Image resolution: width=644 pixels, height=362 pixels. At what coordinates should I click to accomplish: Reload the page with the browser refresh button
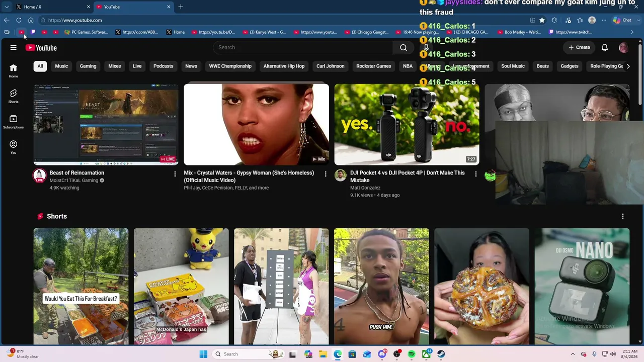19,20
